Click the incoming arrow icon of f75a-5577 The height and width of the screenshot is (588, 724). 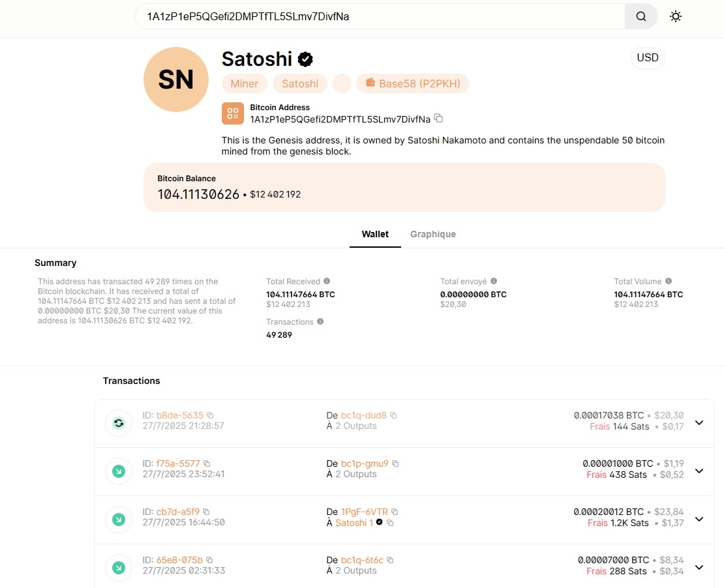(119, 471)
